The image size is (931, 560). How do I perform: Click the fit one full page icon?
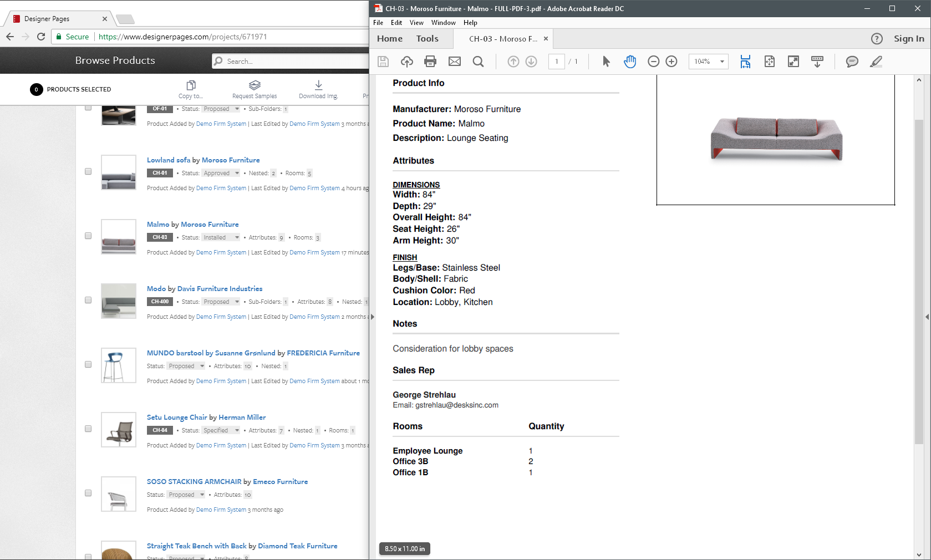[770, 62]
